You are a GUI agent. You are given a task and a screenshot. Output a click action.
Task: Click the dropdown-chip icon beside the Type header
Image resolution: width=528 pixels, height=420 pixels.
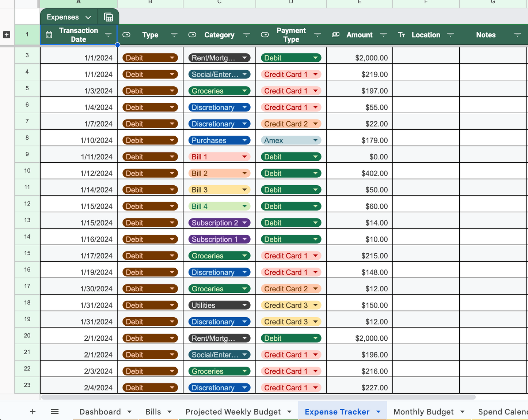126,35
